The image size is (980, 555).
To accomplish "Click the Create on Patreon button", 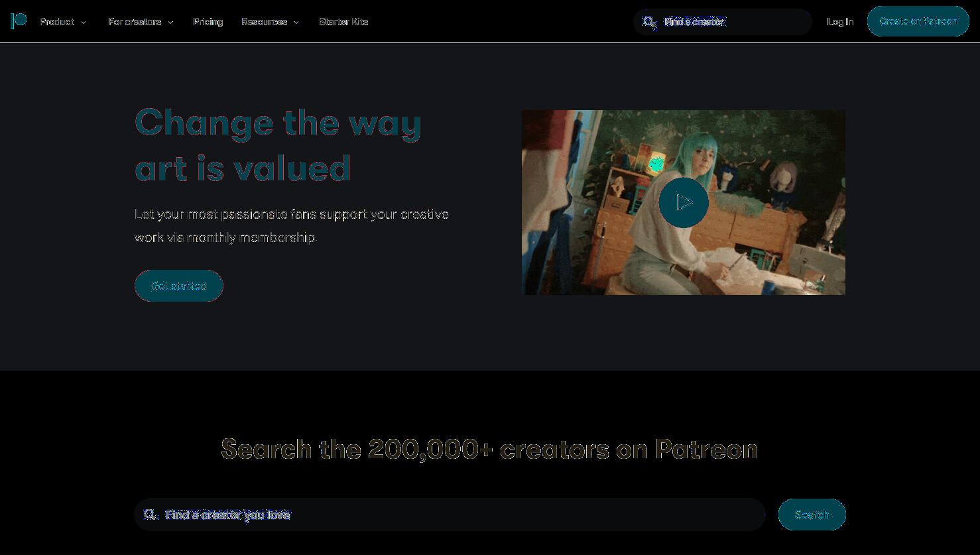I will 918,21.
